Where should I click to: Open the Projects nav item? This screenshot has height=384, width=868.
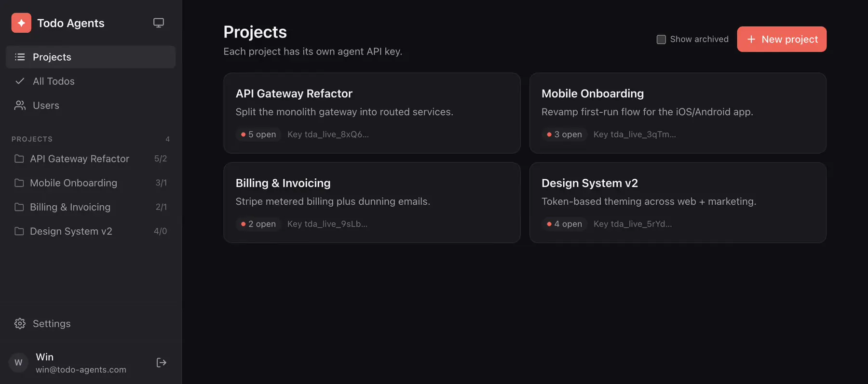91,57
